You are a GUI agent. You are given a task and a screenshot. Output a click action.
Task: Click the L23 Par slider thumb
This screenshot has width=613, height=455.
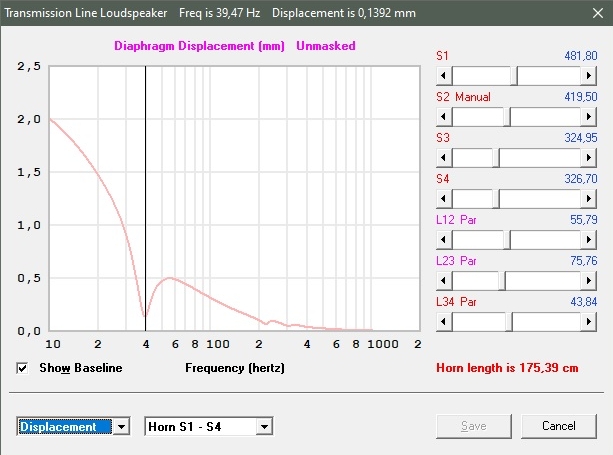coord(503,281)
